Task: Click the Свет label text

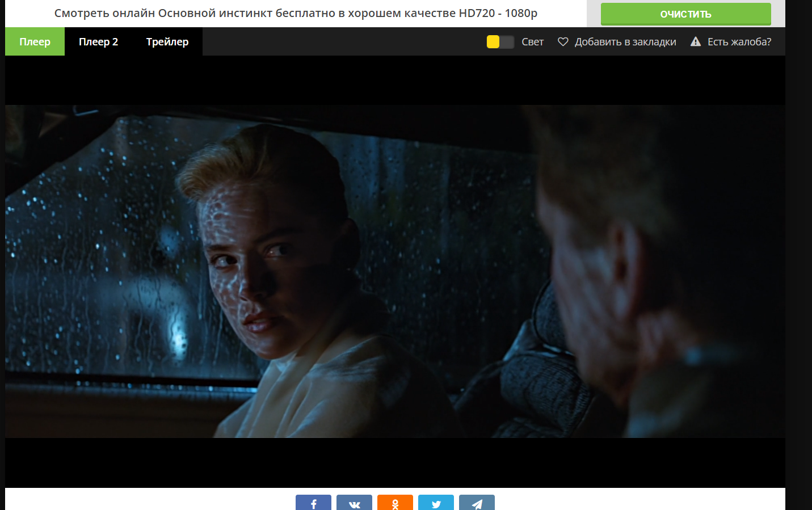Action: [532, 42]
